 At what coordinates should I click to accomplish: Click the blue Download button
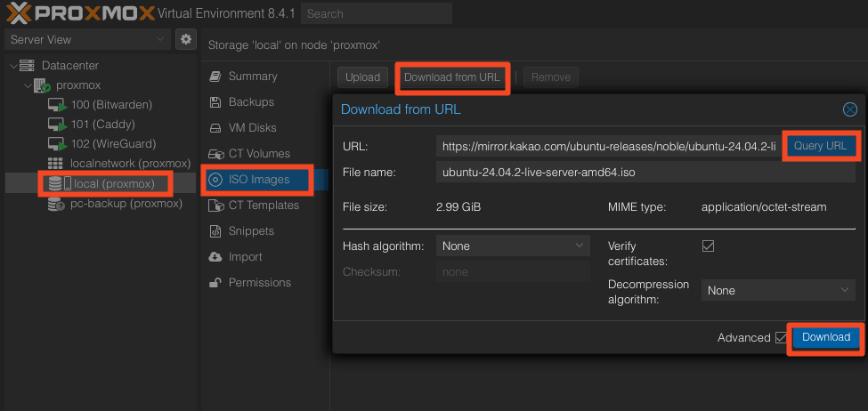[x=826, y=337]
